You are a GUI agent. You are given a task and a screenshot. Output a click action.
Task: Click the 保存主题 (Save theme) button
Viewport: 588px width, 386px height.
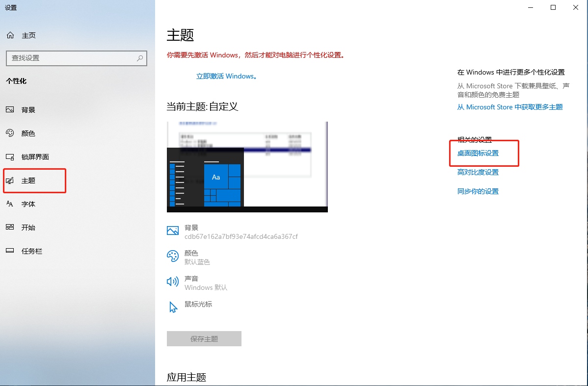click(x=204, y=338)
